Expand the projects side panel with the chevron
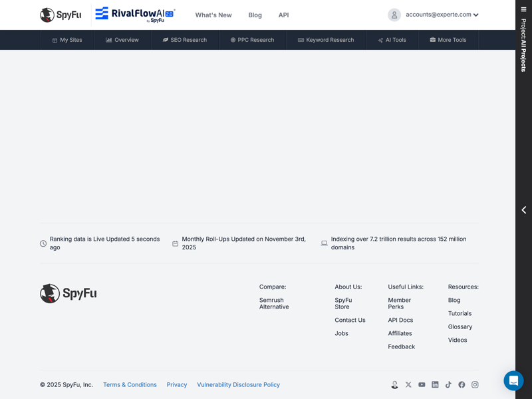Image resolution: width=532 pixels, height=399 pixels. click(x=523, y=210)
